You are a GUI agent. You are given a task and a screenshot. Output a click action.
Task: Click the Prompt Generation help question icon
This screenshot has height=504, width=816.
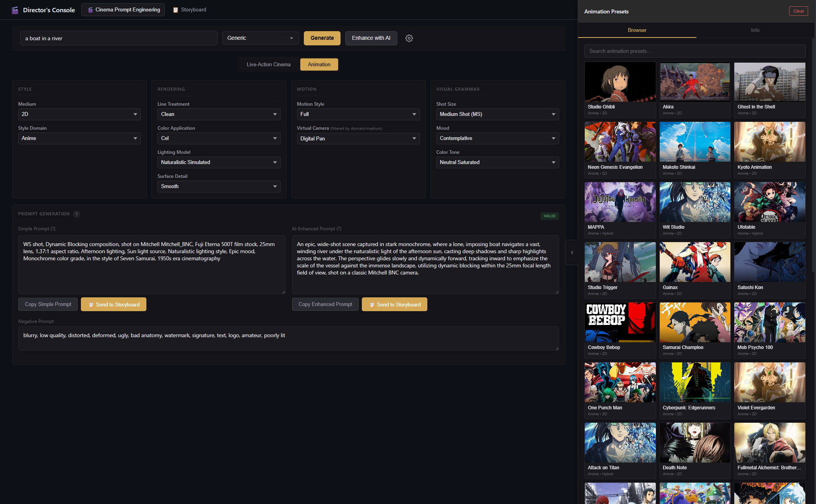coord(77,214)
